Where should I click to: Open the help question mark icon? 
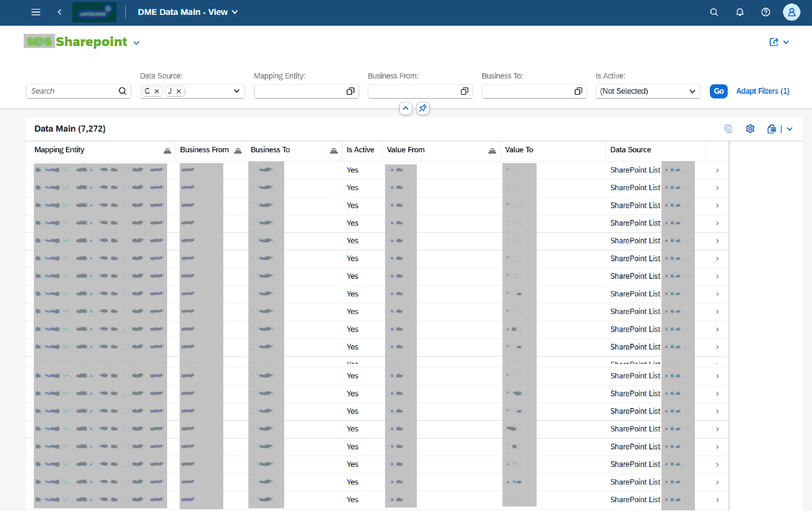[765, 12]
